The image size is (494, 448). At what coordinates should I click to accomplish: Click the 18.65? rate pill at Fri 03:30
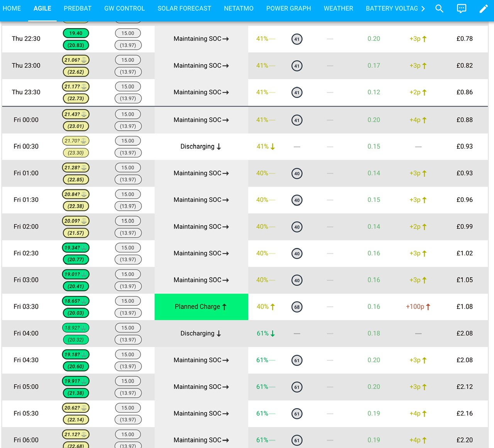(76, 301)
